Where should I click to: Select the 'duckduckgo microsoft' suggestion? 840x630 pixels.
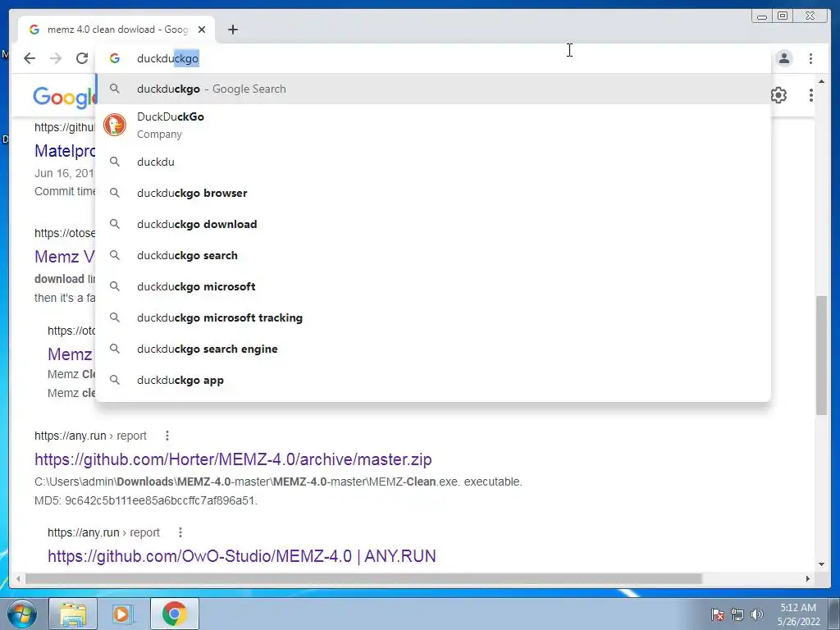(x=433, y=286)
